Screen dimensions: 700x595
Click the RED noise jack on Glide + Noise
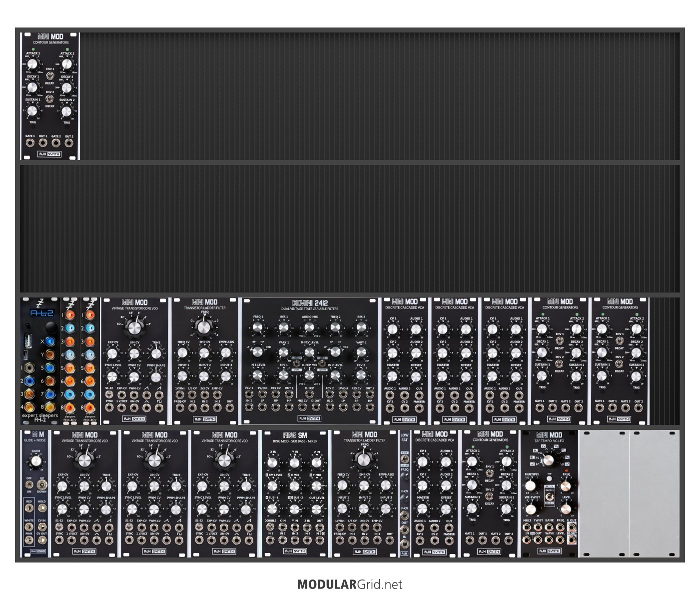(29, 508)
